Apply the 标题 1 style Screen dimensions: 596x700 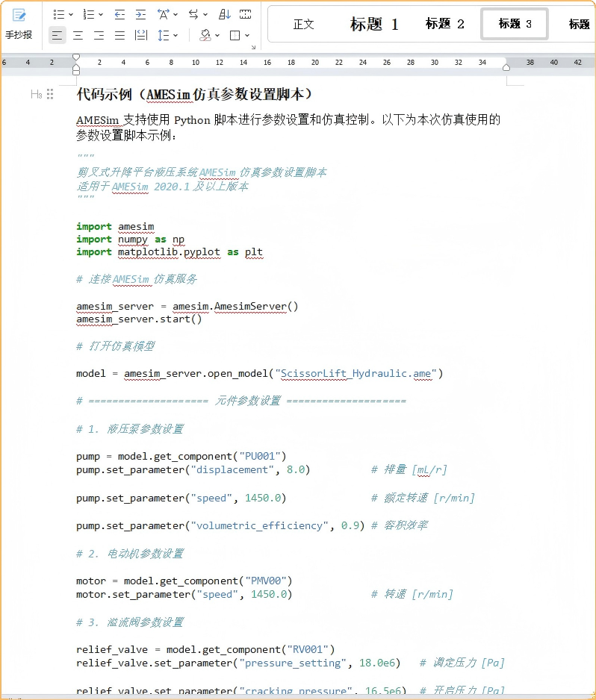pos(374,24)
